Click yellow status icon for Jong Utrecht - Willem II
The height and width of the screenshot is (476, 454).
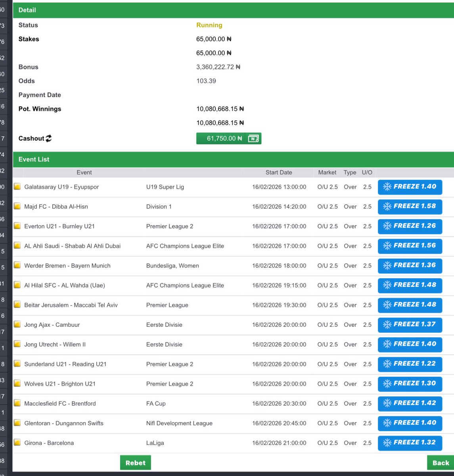[17, 344]
